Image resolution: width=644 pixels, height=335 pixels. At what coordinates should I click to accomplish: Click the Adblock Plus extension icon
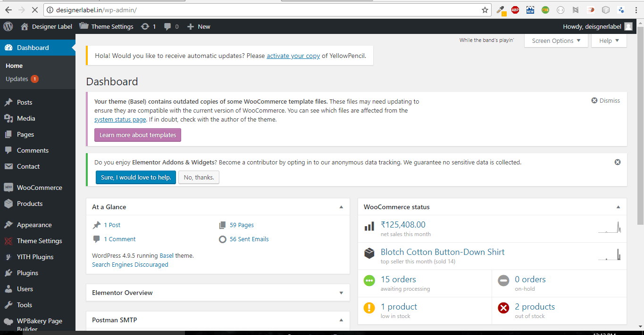coord(515,9)
